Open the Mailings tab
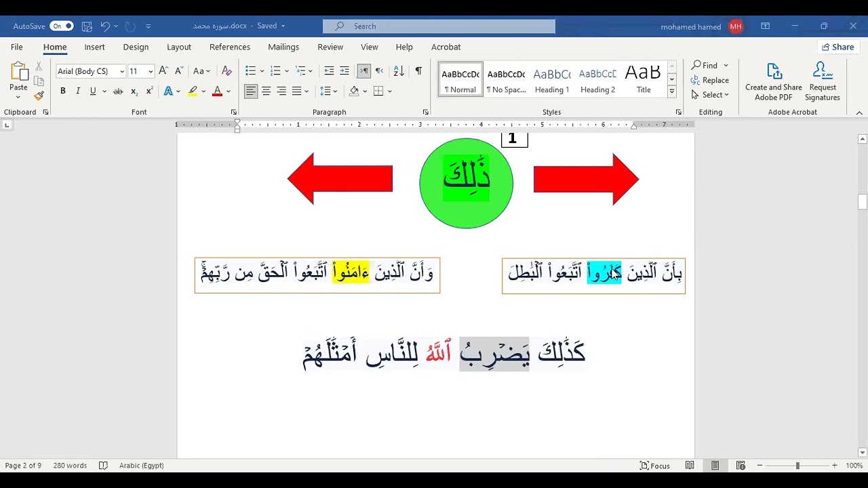This screenshot has width=868, height=488. pos(283,47)
